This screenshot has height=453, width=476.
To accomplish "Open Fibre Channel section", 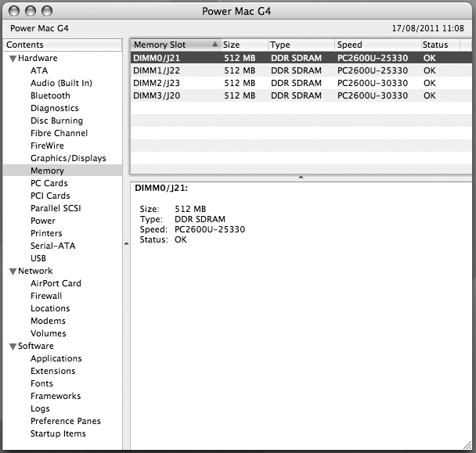I will (x=59, y=133).
